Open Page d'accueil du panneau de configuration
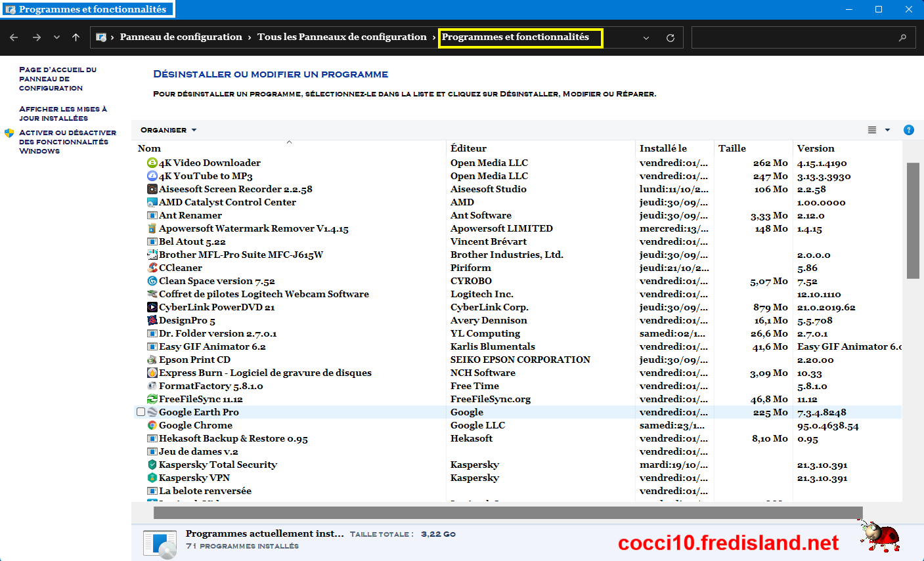The image size is (924, 561). click(x=58, y=79)
